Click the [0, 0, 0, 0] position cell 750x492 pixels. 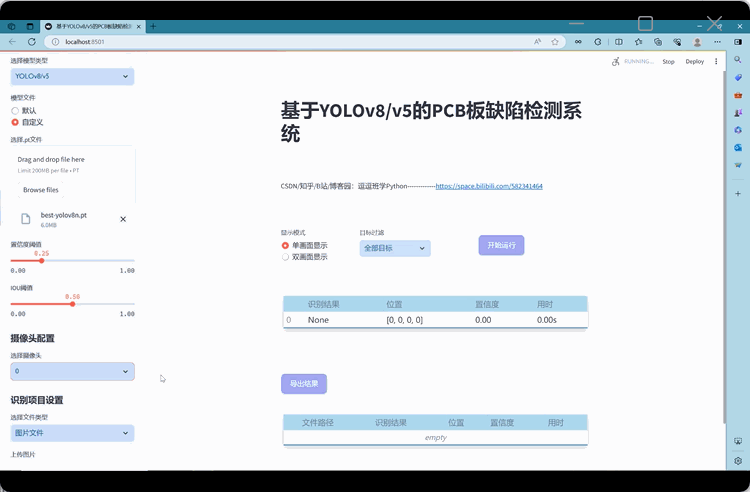[x=405, y=320]
